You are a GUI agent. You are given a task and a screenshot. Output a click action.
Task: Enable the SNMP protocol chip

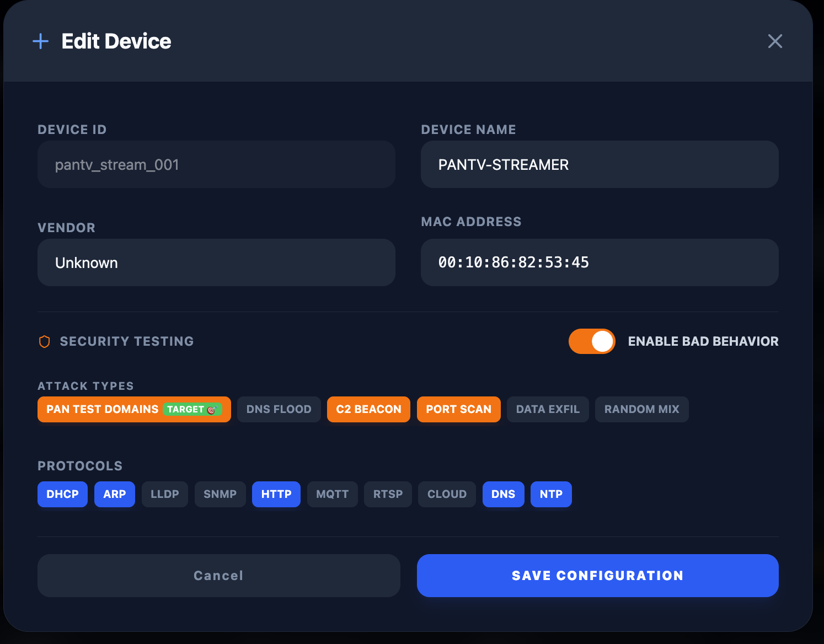220,494
